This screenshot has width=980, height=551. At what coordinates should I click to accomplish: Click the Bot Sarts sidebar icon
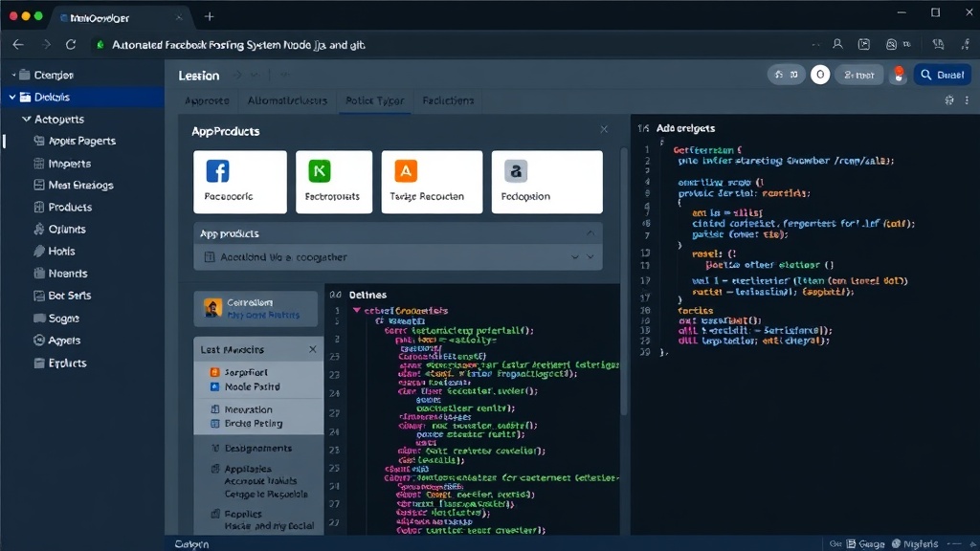[38, 296]
